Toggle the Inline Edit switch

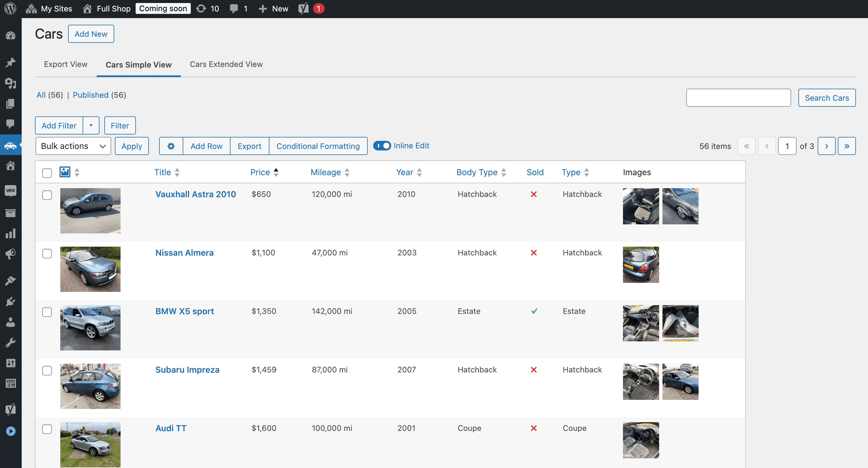click(382, 146)
